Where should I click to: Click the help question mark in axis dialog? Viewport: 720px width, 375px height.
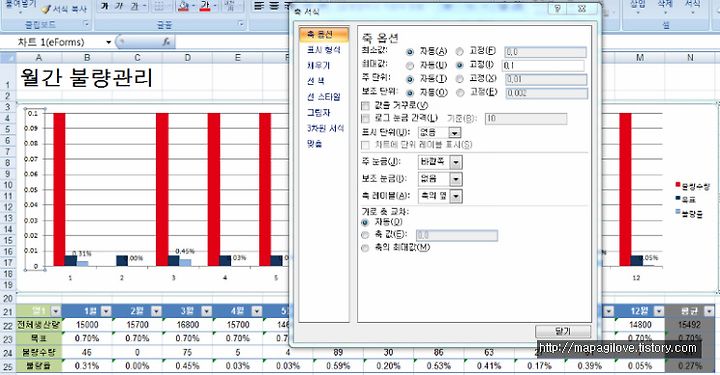[x=557, y=9]
